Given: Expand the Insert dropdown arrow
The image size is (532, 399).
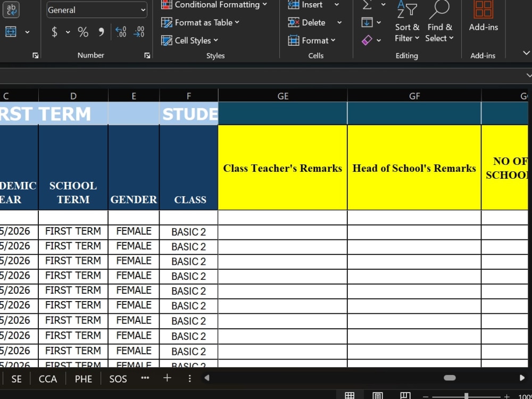Looking at the screenshot, I should coord(337,4).
